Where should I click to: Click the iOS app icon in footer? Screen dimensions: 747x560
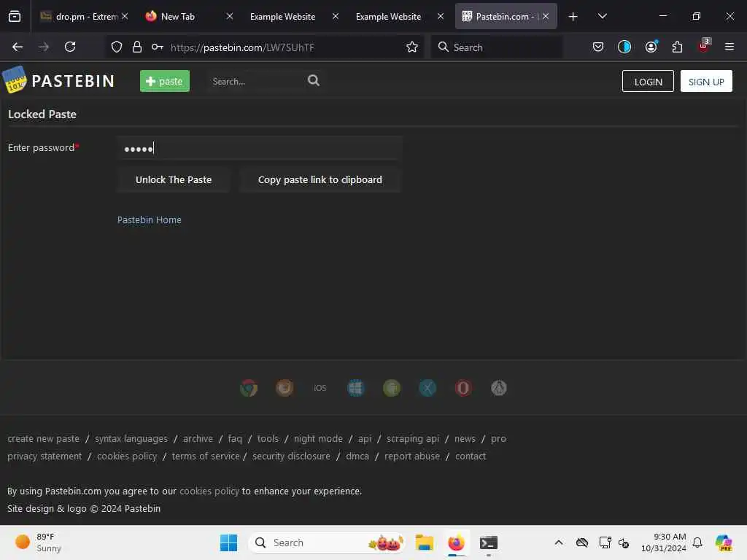click(x=320, y=388)
